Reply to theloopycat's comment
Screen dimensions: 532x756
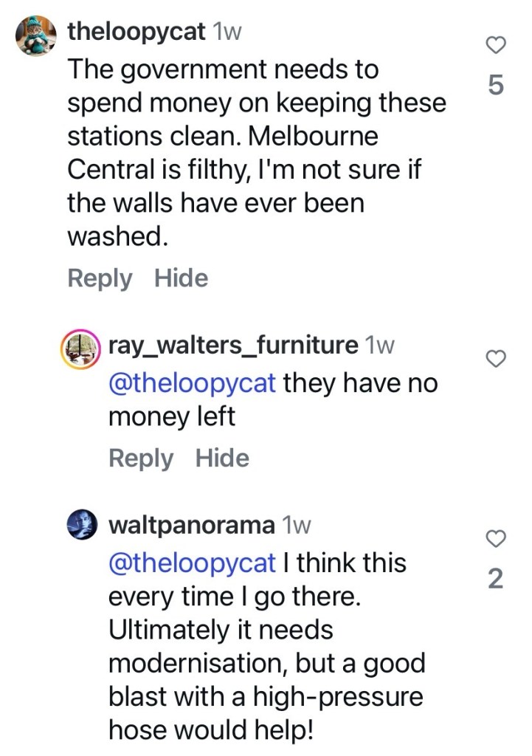[100, 278]
